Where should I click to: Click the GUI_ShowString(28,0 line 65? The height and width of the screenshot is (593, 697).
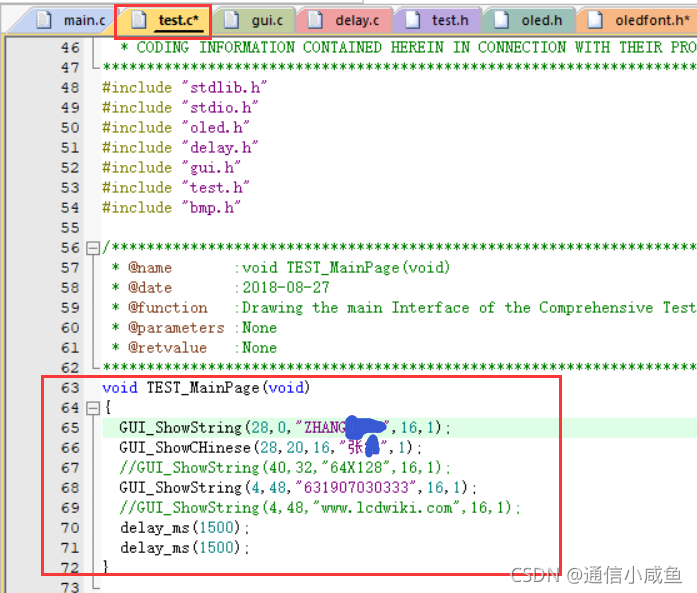click(284, 428)
